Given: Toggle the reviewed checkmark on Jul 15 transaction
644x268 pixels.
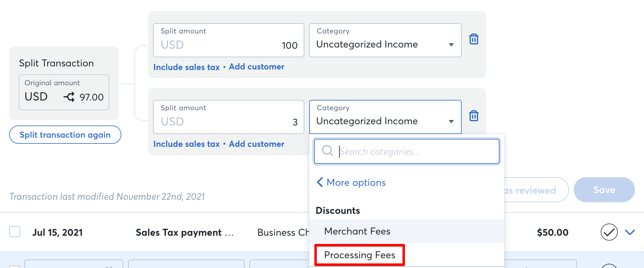Looking at the screenshot, I should pos(609,232).
